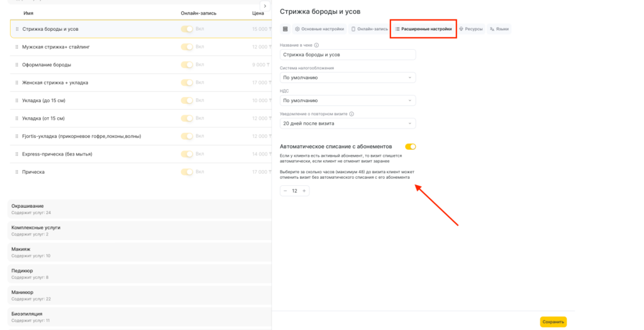The image size is (644, 330).
Task: Click the info icon next to Название в чеке
Action: coord(316,45)
